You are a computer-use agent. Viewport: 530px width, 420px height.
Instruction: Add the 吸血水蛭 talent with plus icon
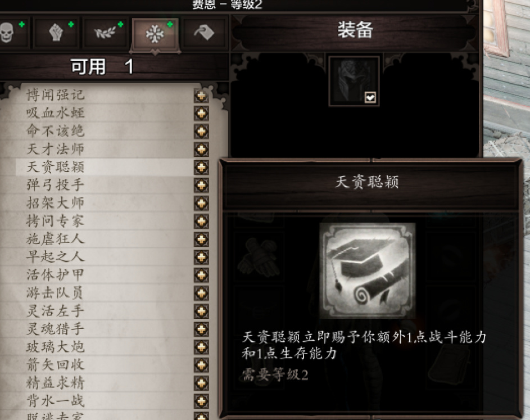pos(201,114)
